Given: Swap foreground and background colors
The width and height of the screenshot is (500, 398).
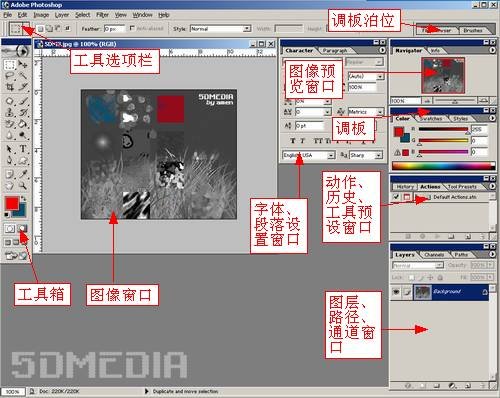Looking at the screenshot, I should (23, 199).
